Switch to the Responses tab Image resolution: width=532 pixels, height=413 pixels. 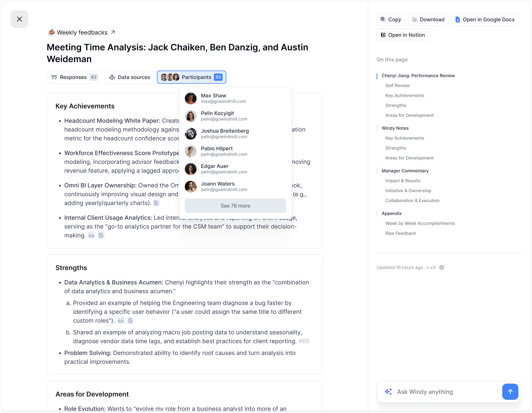(x=74, y=77)
